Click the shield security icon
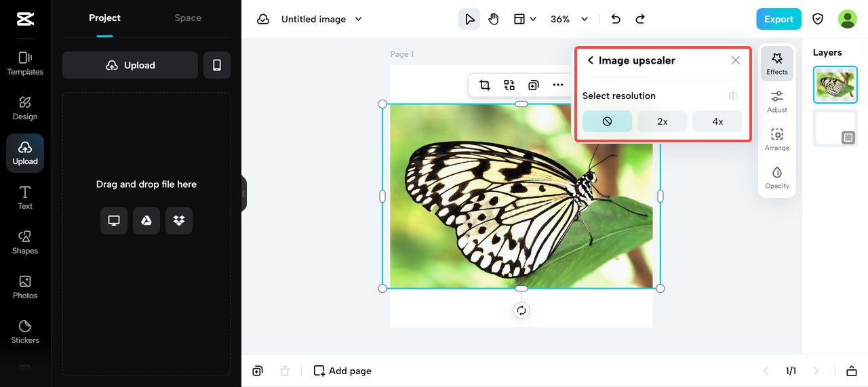 tap(818, 19)
